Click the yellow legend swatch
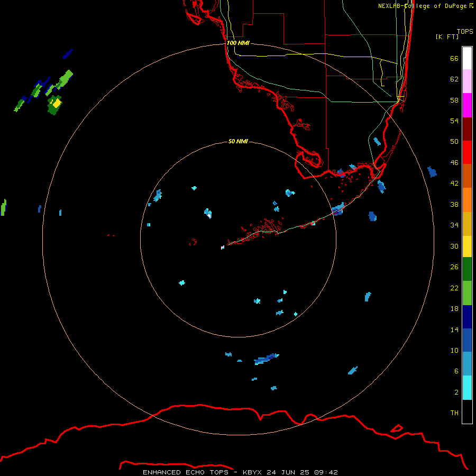476x476 pixels. [467, 246]
